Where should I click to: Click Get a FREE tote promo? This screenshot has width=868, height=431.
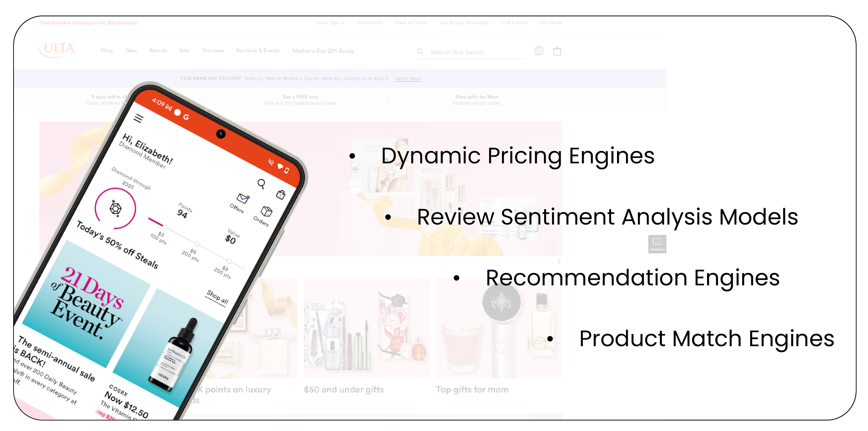[x=300, y=100]
